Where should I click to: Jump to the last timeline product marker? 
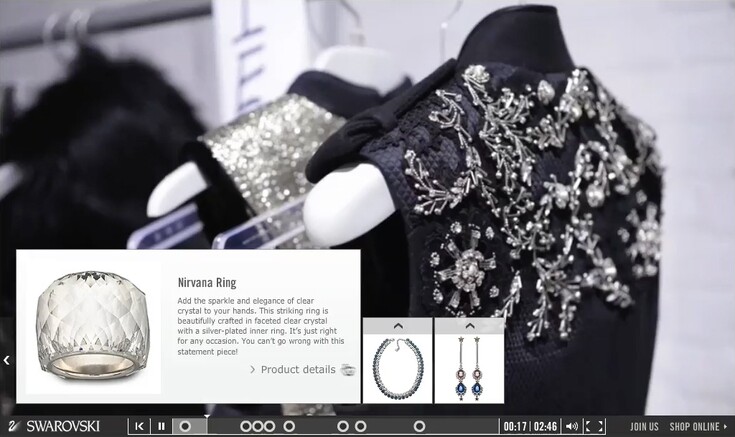pyautogui.click(x=420, y=427)
